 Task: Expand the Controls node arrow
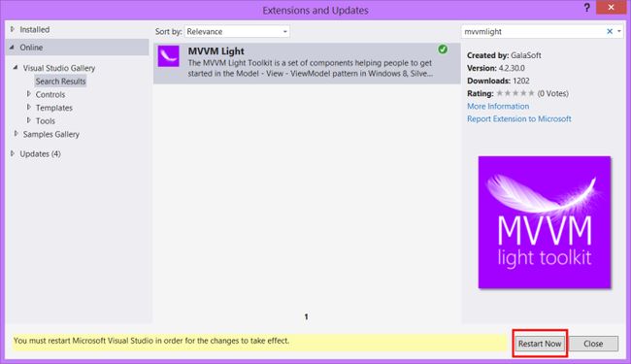(x=28, y=94)
